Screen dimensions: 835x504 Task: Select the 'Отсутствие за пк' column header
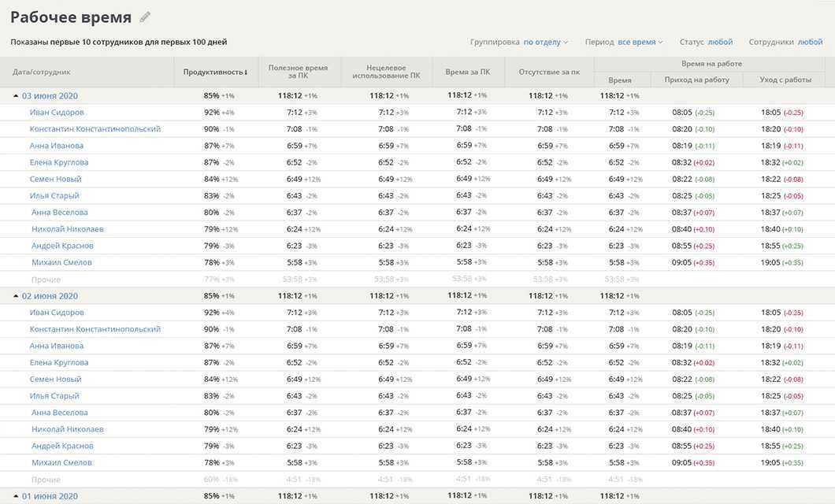click(x=549, y=72)
